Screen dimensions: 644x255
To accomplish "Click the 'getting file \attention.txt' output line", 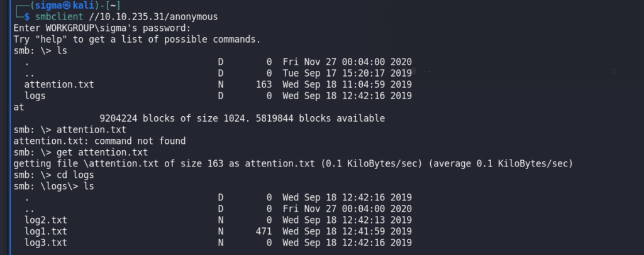I will [293, 163].
